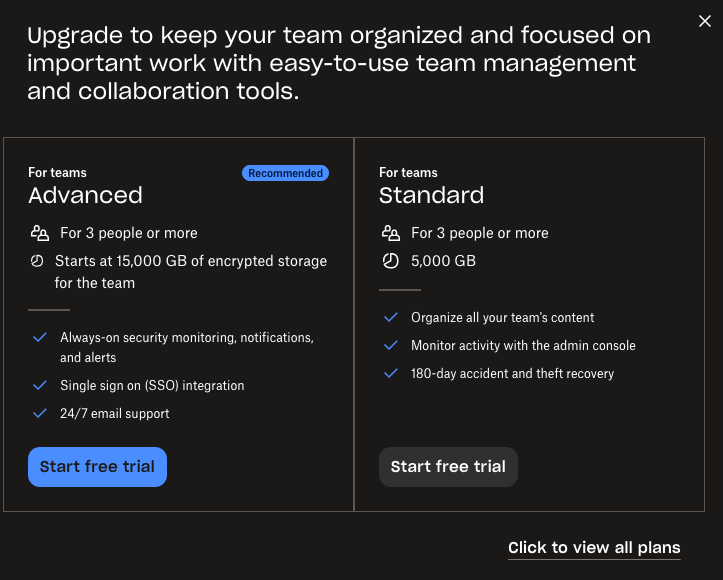Screen dimensions: 723x580
Task: Start free trial for the Advanced plan
Action: click(x=97, y=467)
